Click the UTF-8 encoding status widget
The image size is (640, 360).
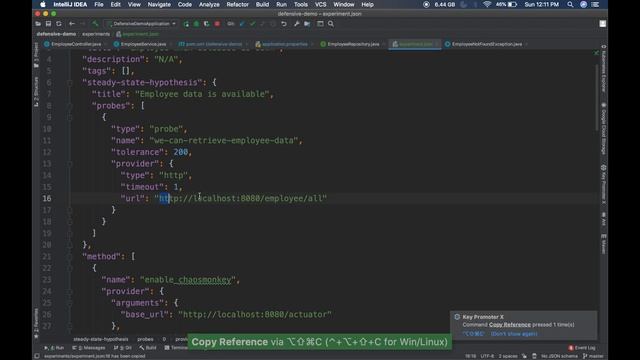tap(487, 356)
